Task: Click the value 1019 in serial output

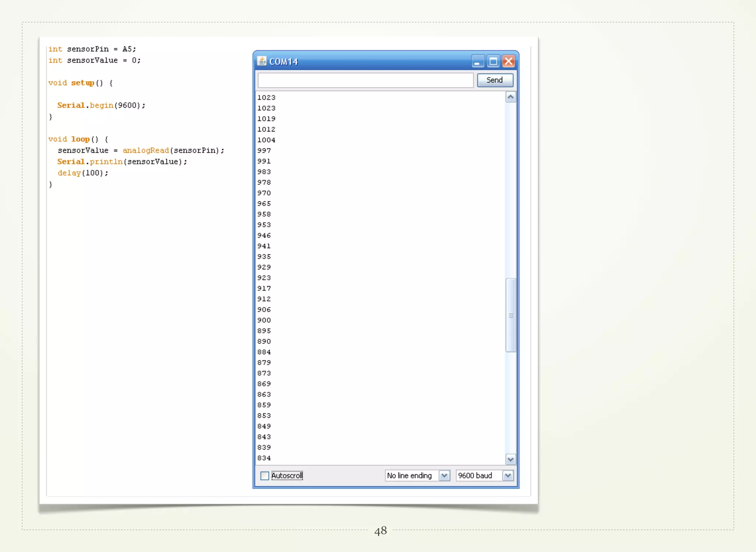Action: click(267, 119)
